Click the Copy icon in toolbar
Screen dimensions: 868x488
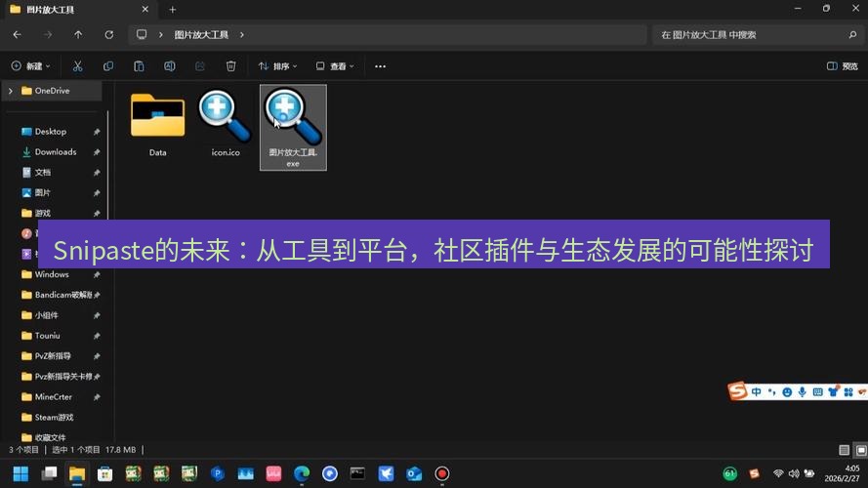coord(108,66)
